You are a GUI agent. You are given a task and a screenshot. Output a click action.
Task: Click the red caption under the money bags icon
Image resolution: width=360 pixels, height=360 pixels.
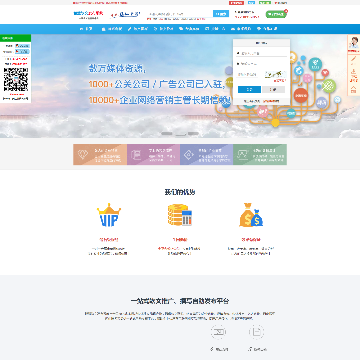pyautogui.click(x=251, y=240)
